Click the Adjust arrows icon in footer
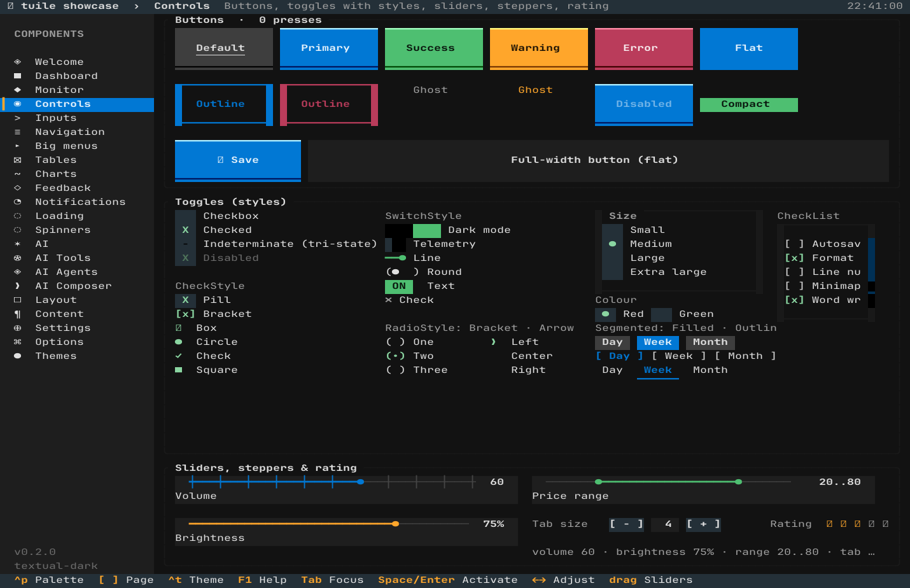This screenshot has width=910, height=588. click(x=539, y=580)
